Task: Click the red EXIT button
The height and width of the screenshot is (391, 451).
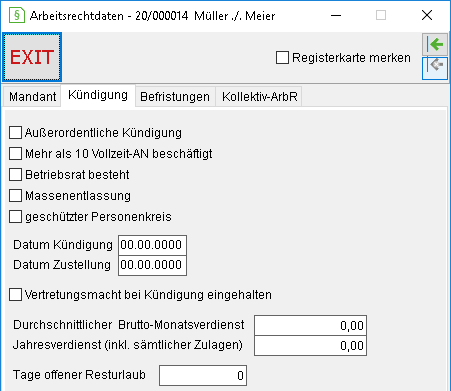Action: click(32, 57)
